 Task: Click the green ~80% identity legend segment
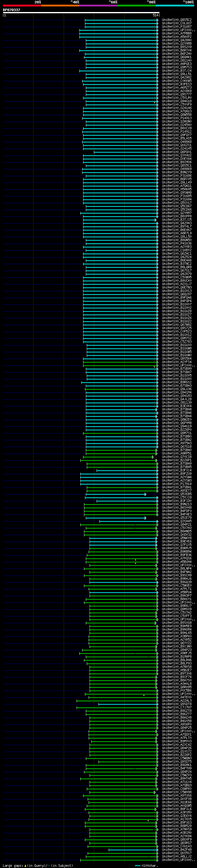[x=137, y=6]
